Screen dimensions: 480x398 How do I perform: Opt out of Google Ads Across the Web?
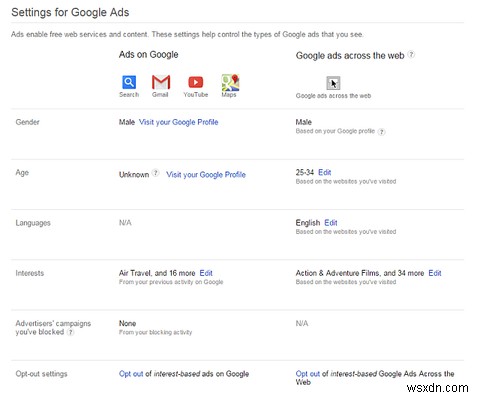[x=308, y=374]
